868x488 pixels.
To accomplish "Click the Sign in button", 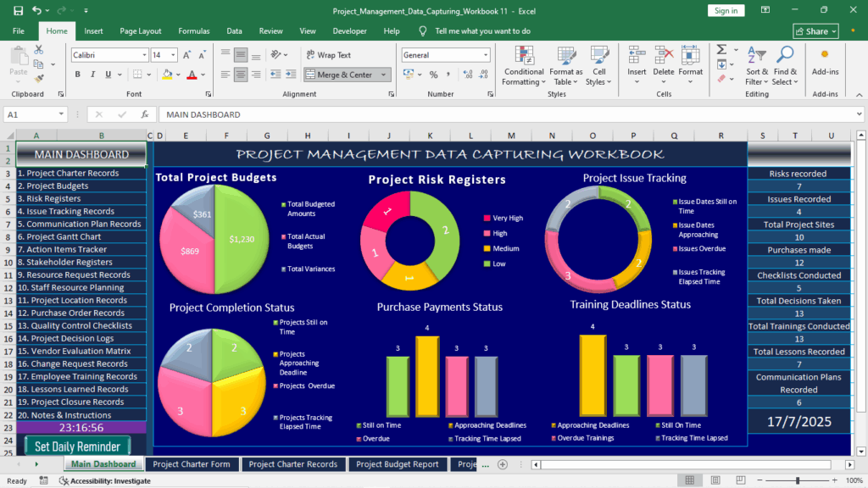I will tap(726, 10).
